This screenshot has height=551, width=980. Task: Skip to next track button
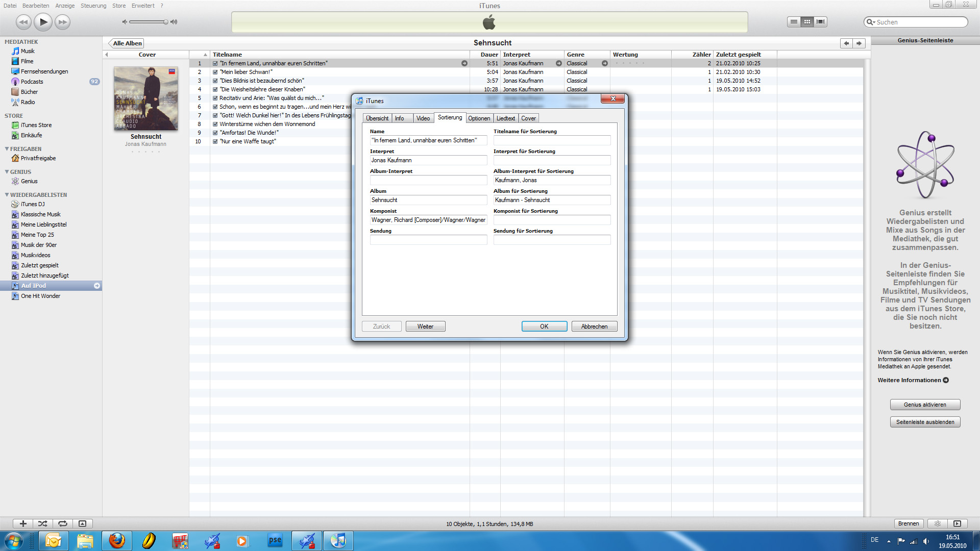tap(62, 22)
